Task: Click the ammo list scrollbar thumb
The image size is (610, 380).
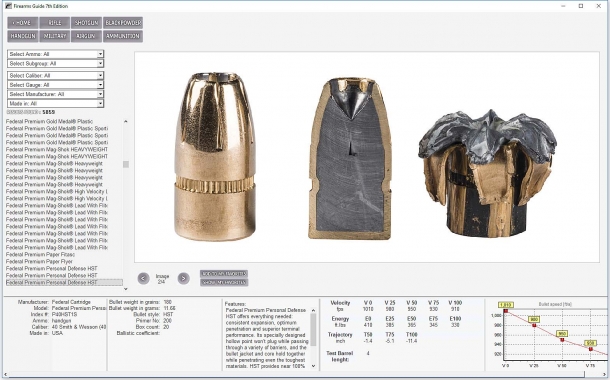Action: tap(126, 165)
